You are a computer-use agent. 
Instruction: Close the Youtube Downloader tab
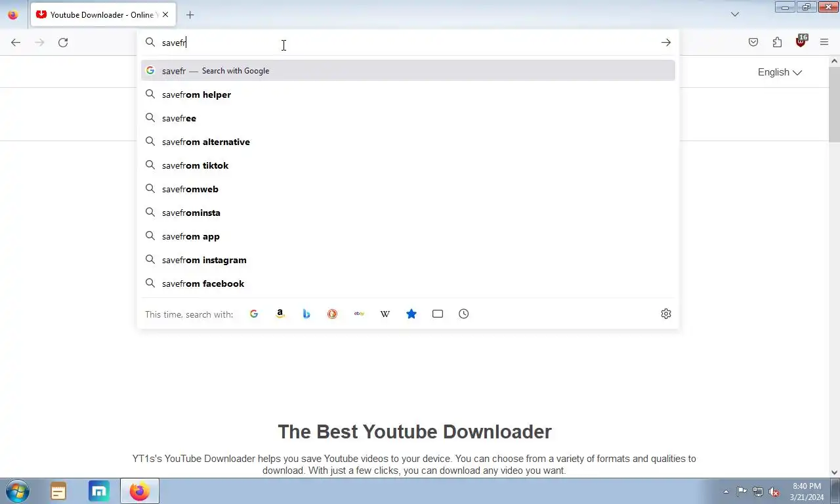pos(165,14)
